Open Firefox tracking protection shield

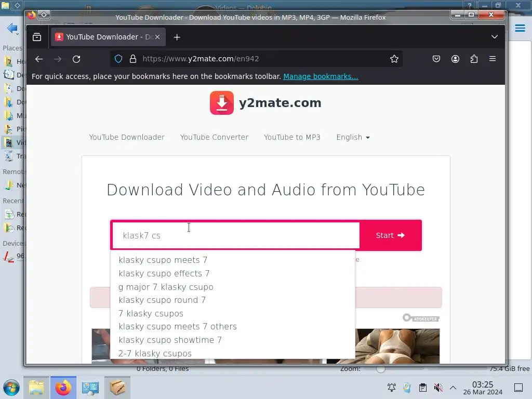coord(118,59)
